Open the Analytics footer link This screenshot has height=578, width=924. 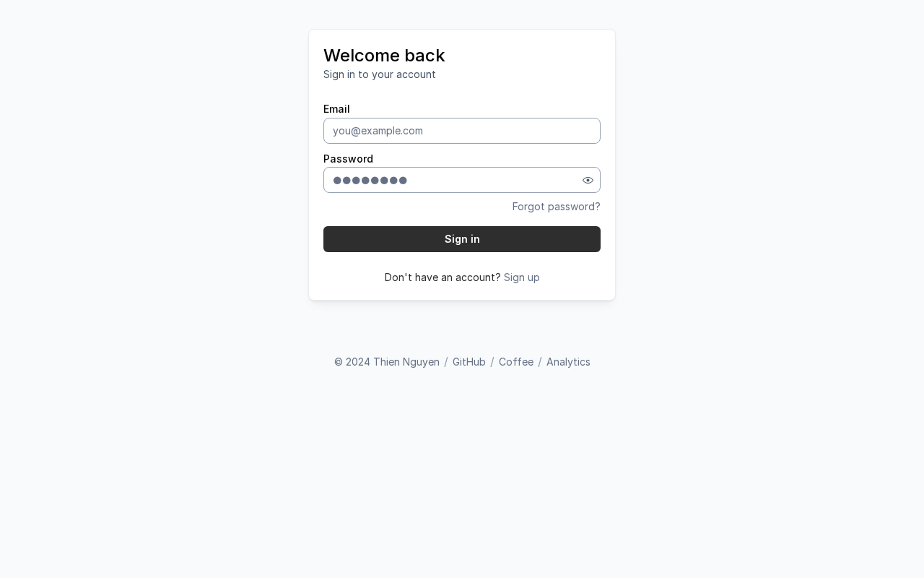coord(568,362)
